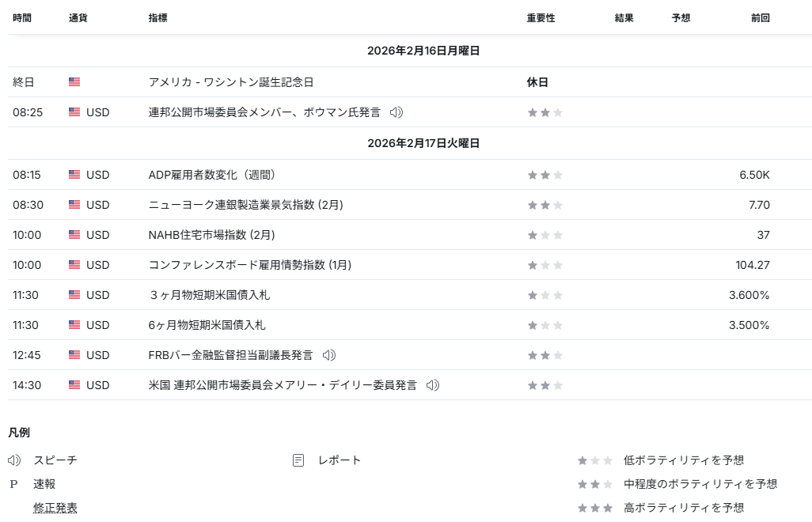The width and height of the screenshot is (812, 522).
Task: Click the レポート document icon in the legend
Action: [298, 460]
